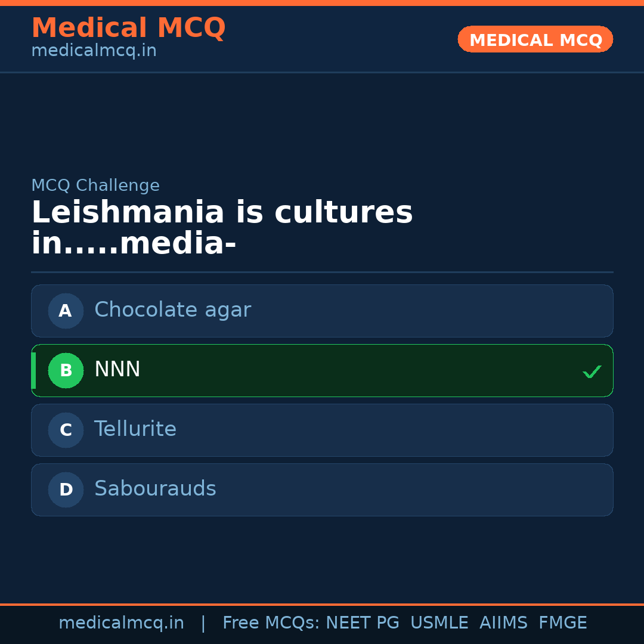Select the NNN answer option

tap(117, 370)
